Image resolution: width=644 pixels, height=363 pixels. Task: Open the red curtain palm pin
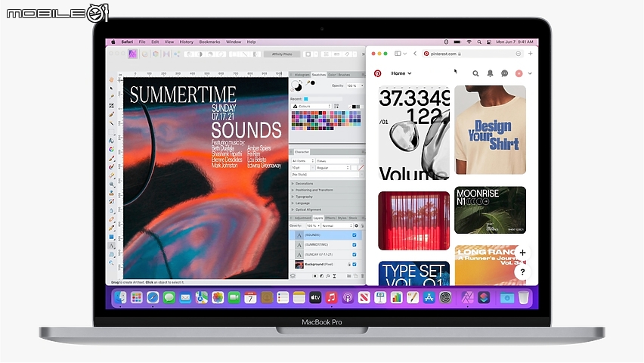click(x=414, y=221)
